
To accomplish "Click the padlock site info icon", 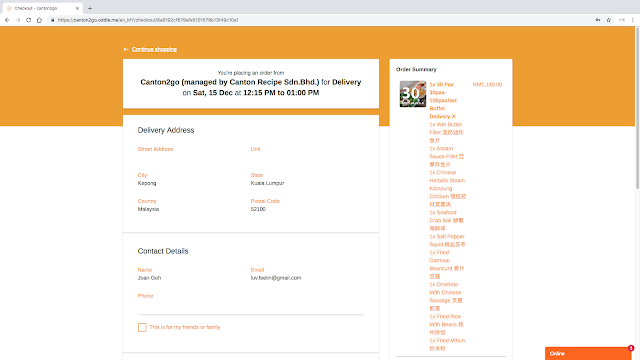I will tap(53, 20).
